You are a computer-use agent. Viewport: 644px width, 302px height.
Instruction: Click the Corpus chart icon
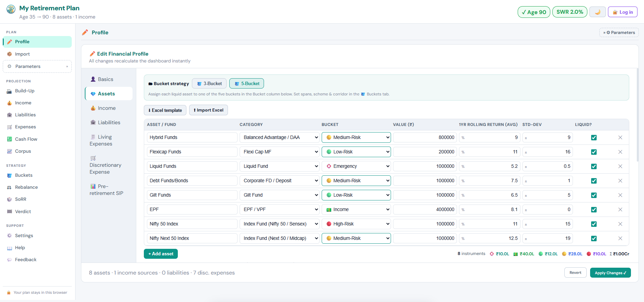coord(10,151)
